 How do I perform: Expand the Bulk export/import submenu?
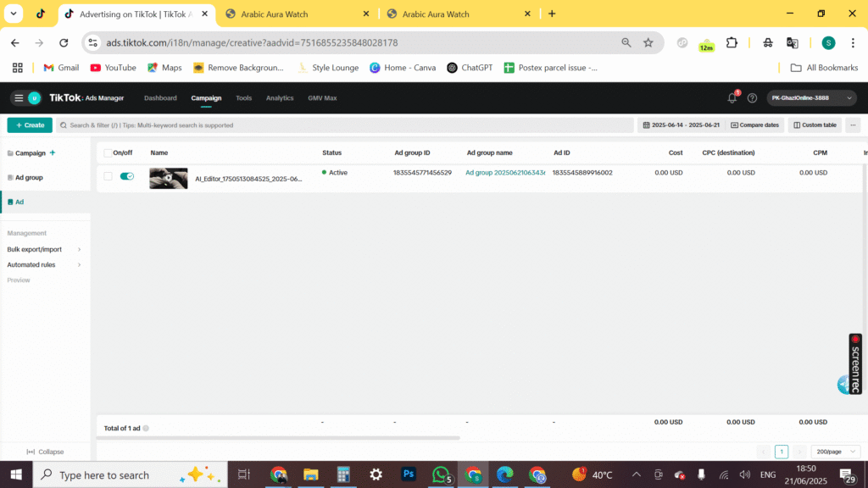(44, 250)
